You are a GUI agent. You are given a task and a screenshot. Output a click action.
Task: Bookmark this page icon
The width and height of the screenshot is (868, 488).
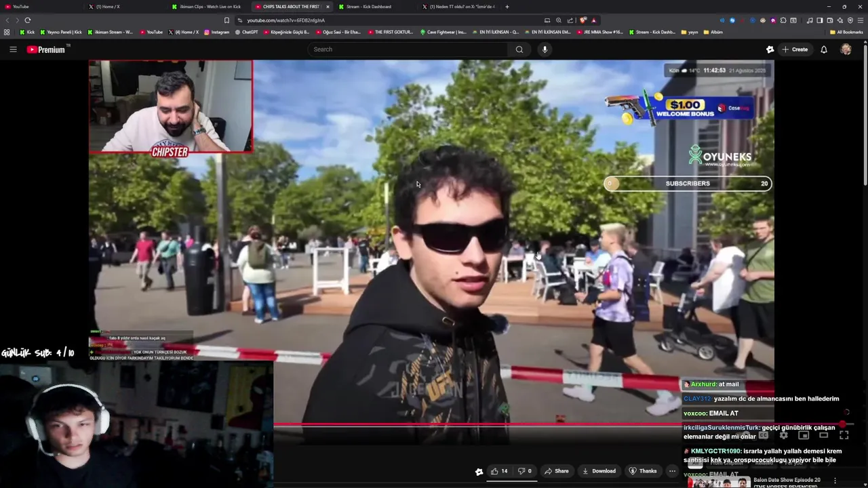click(226, 20)
